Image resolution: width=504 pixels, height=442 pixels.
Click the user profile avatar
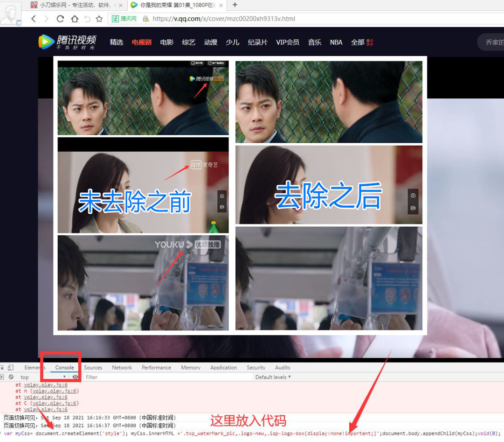10,14
